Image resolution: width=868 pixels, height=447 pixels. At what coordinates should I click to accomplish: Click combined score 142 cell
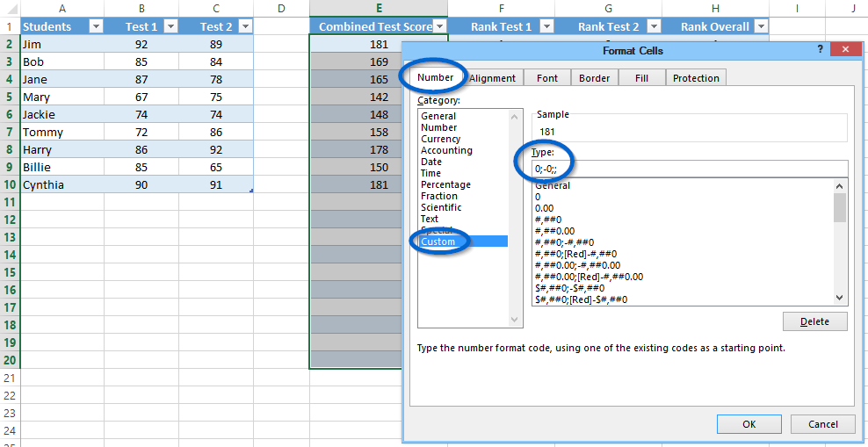(356, 97)
